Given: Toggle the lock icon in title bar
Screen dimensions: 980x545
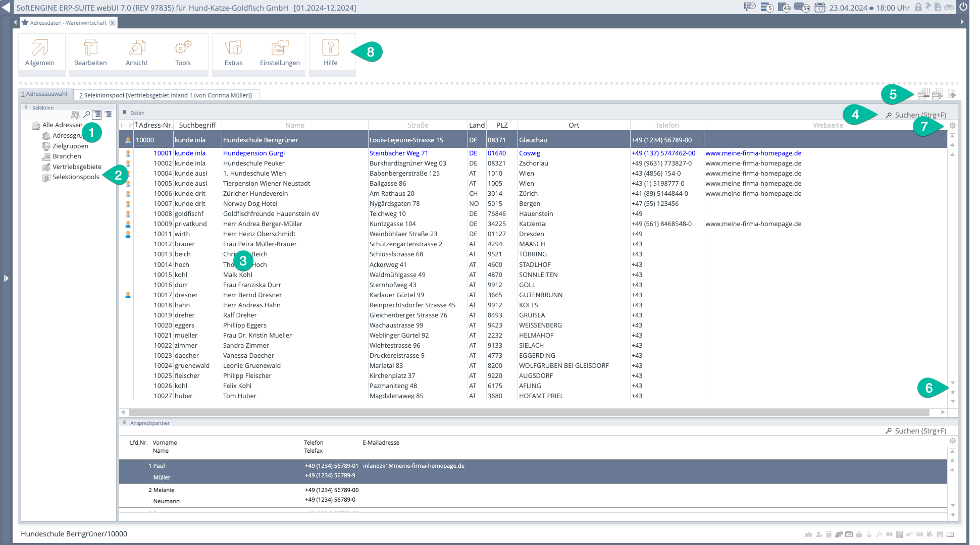Looking at the screenshot, I should click(x=918, y=8).
